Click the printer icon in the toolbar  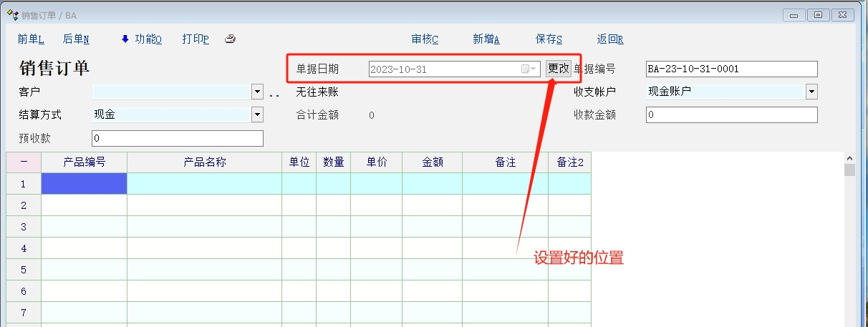click(230, 39)
